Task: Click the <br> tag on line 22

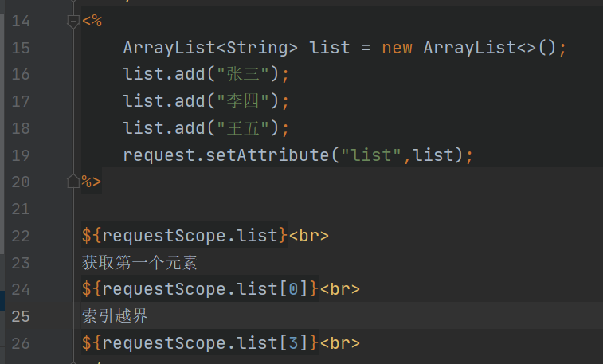Action: click(309, 236)
